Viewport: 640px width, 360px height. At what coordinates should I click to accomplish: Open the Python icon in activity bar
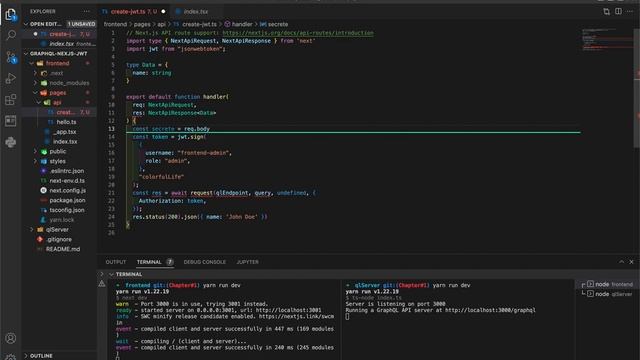pyautogui.click(x=11, y=142)
